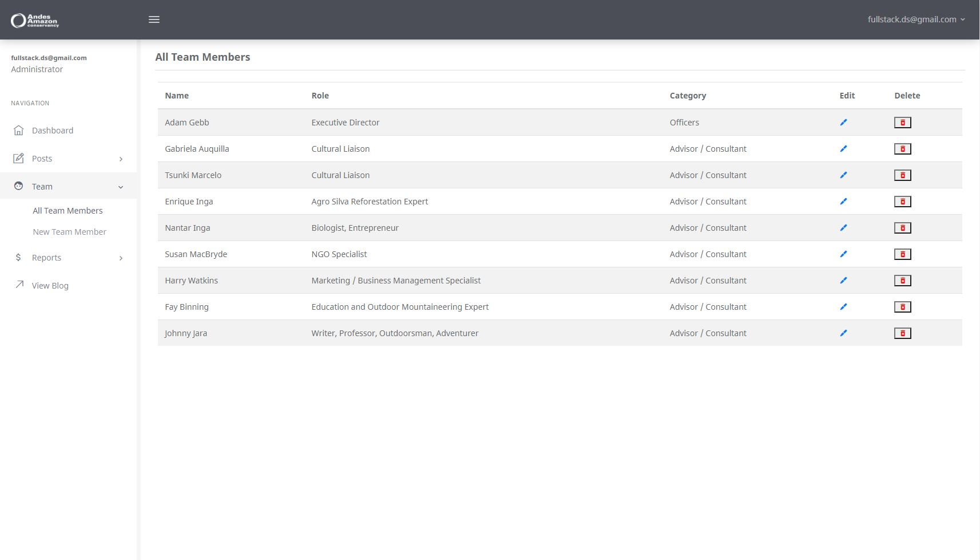
Task: Edit Susan MacBryde's record
Action: 843,254
